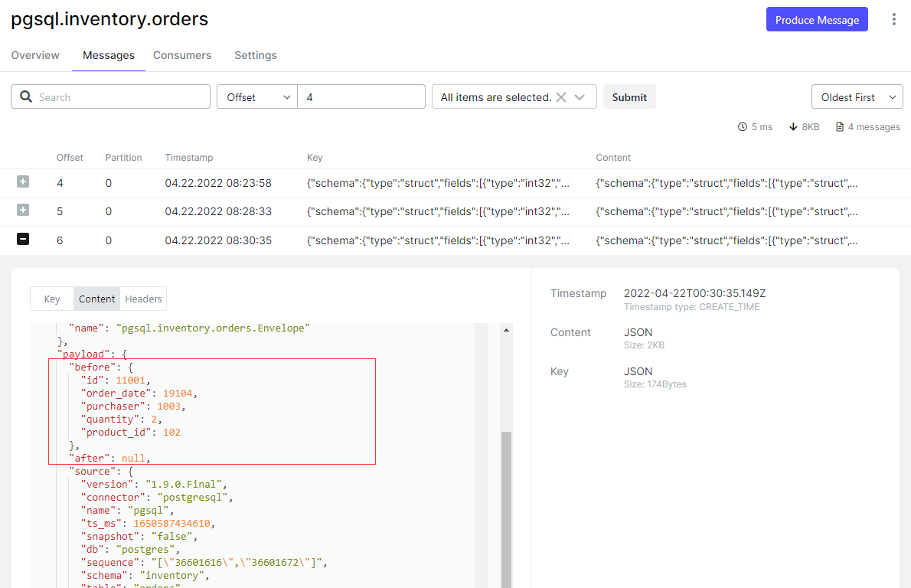
Task: Switch to the Overview tab
Action: (35, 55)
